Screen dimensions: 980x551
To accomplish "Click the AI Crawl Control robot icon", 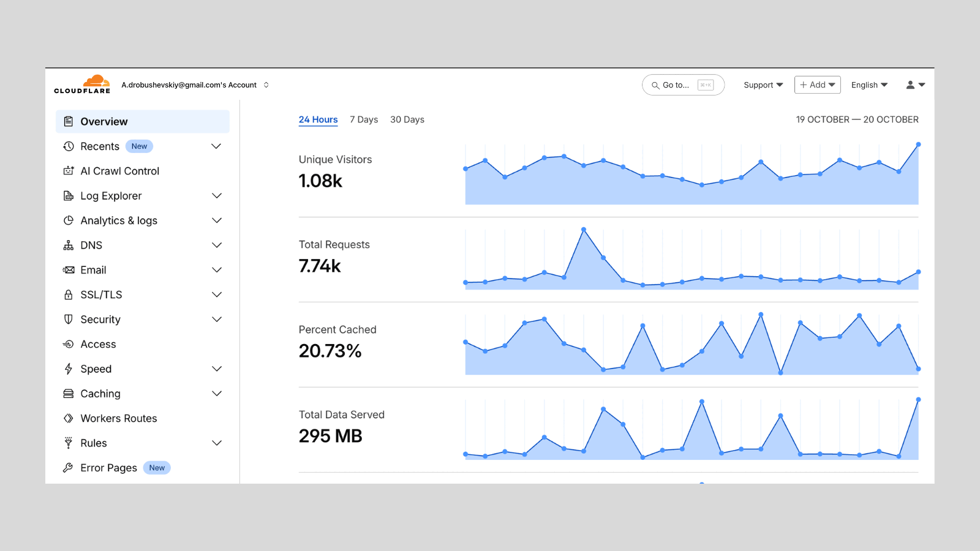I will point(69,171).
